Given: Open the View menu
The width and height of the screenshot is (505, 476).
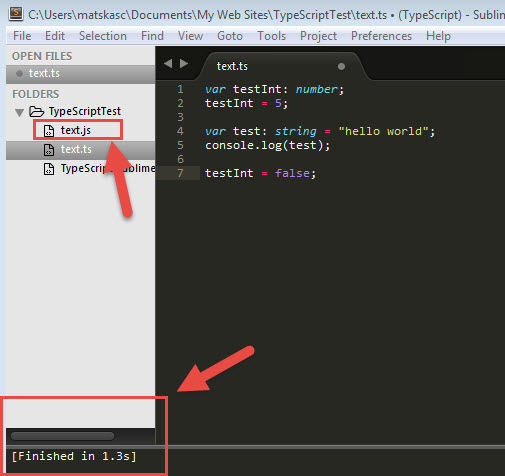Looking at the screenshot, I should point(190,36).
